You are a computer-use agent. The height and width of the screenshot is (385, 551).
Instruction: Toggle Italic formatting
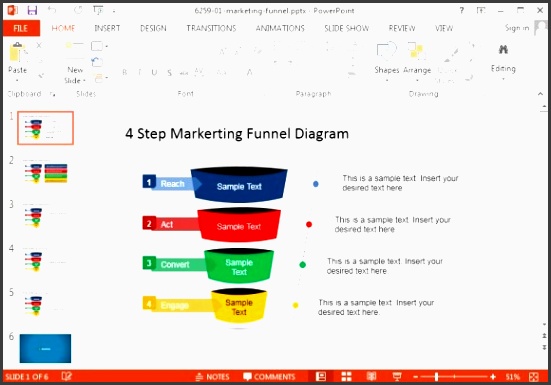point(140,72)
